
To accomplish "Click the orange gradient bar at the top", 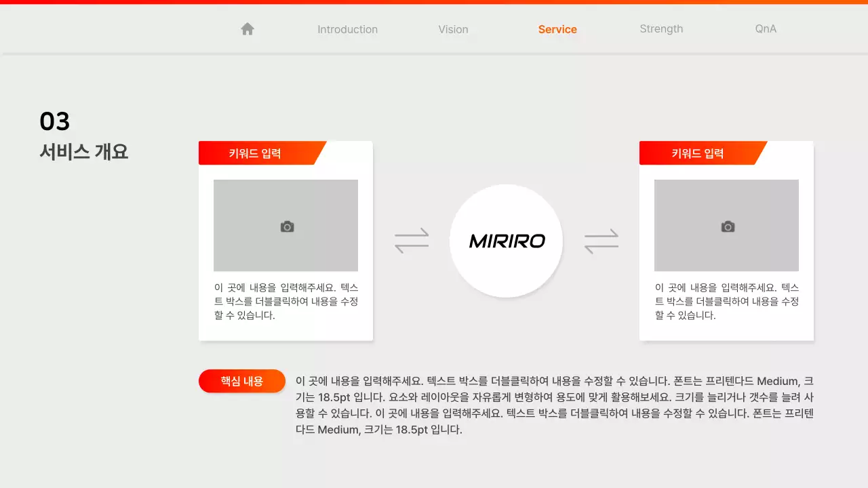I will 434,2.
